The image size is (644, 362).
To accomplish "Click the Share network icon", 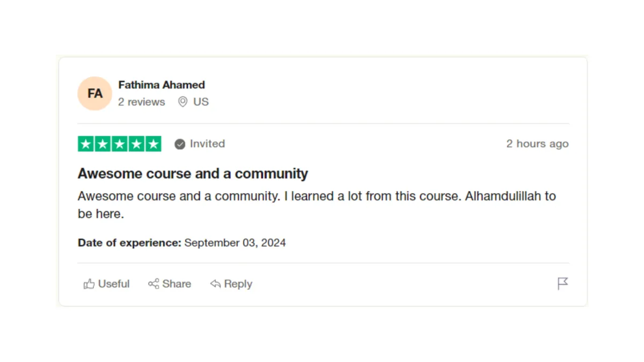I will click(153, 284).
